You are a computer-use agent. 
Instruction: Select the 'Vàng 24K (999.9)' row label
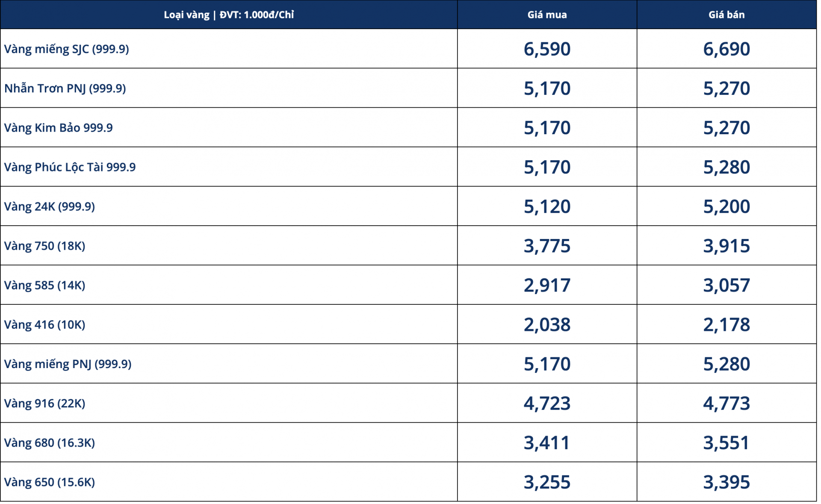pos(50,206)
